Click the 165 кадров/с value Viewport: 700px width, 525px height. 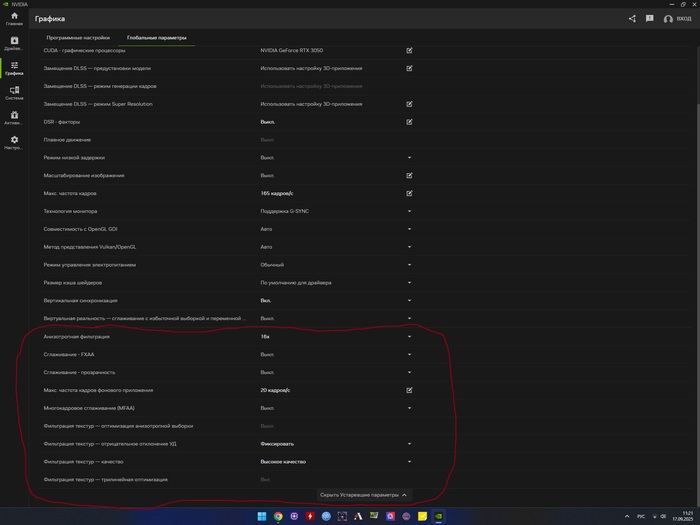tap(277, 193)
